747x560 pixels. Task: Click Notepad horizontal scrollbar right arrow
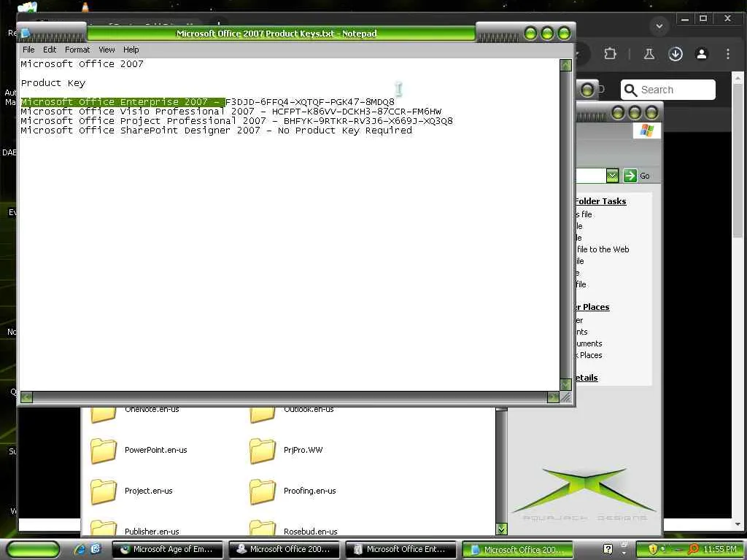pyautogui.click(x=553, y=397)
